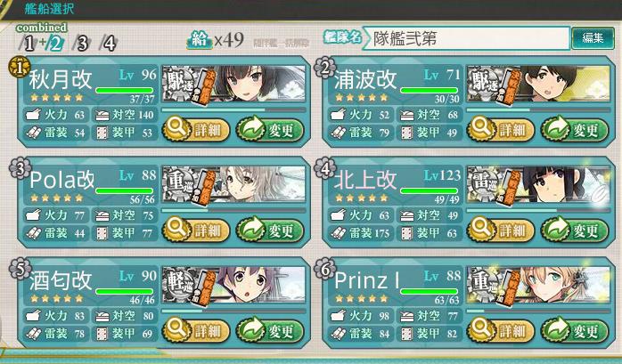622x364 pixels.
Task: Open 詳細 for Pola改
Action: tap(195, 231)
